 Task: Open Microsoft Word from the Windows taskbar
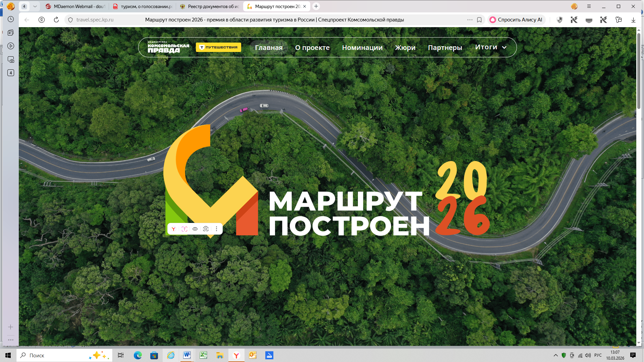coord(187,355)
